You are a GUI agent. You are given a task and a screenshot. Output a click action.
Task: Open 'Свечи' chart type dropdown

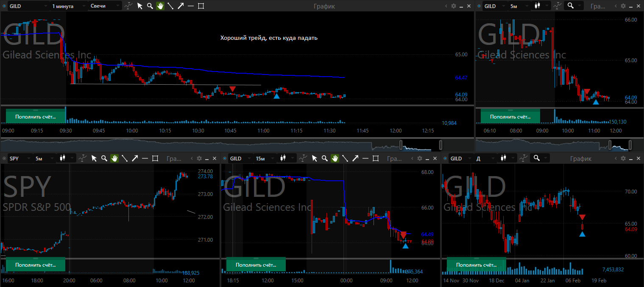coord(105,6)
